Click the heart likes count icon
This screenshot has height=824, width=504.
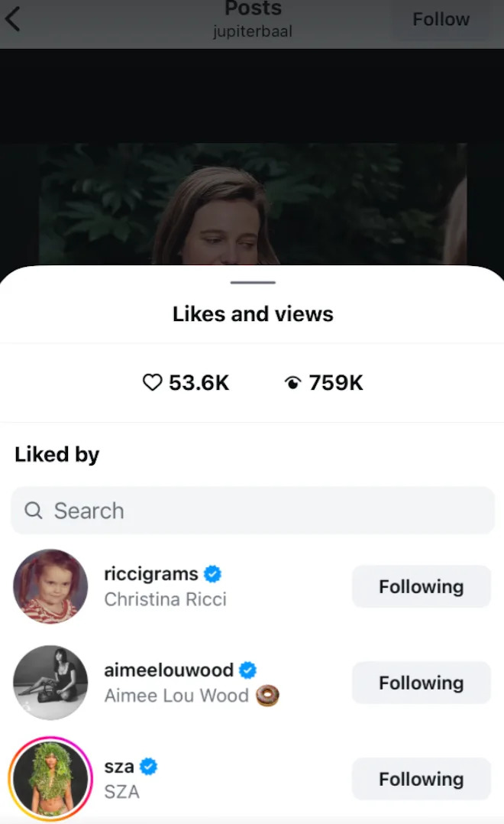coord(153,382)
